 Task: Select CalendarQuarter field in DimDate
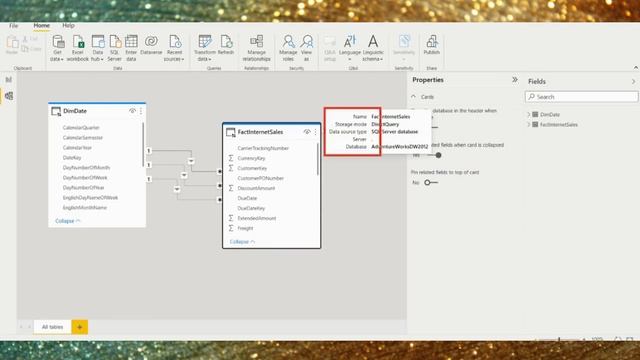(81, 128)
